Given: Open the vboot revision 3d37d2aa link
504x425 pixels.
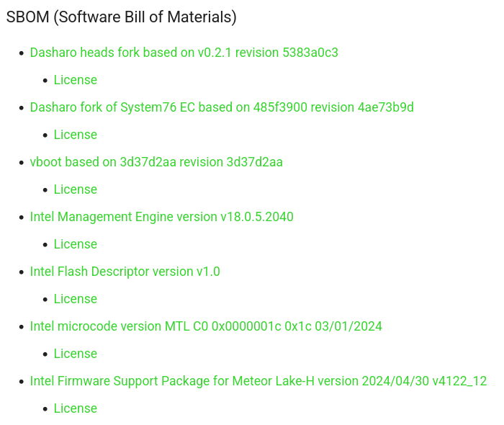Looking at the screenshot, I should coord(156,162).
